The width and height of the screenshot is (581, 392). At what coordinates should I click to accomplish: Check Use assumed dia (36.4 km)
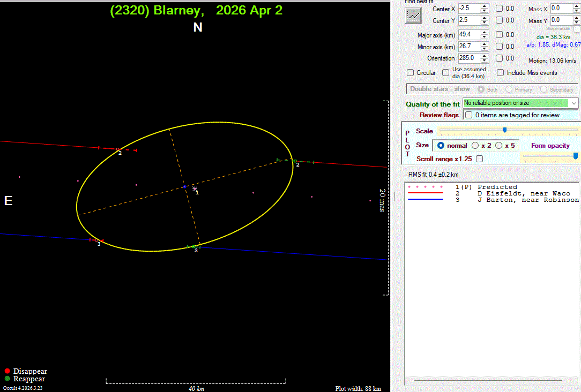[445, 73]
